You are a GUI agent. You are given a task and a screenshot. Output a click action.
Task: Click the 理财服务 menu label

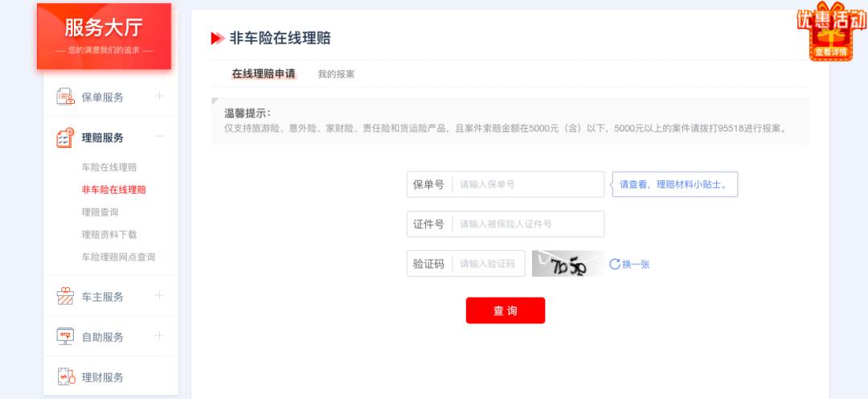pos(102,378)
